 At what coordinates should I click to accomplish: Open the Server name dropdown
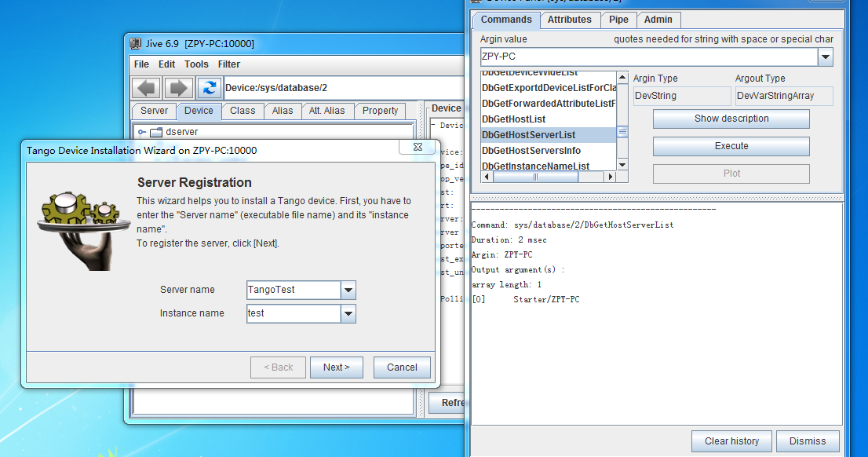click(348, 290)
